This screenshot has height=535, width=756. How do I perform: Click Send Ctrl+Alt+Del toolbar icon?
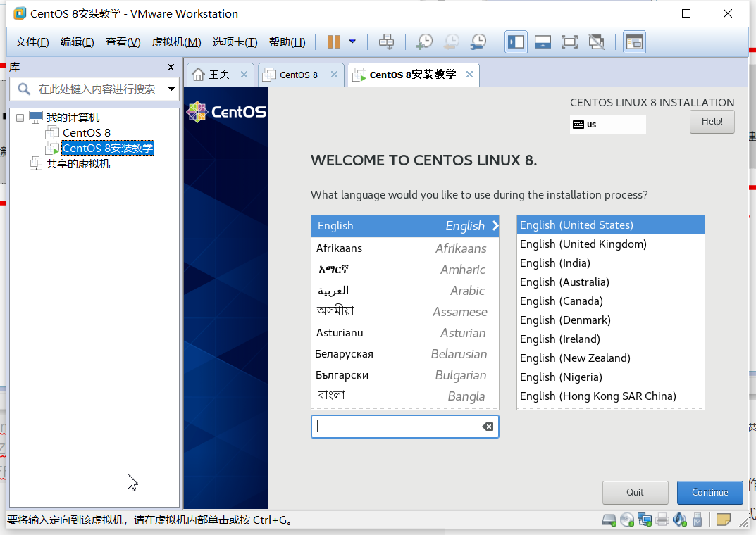(x=386, y=42)
